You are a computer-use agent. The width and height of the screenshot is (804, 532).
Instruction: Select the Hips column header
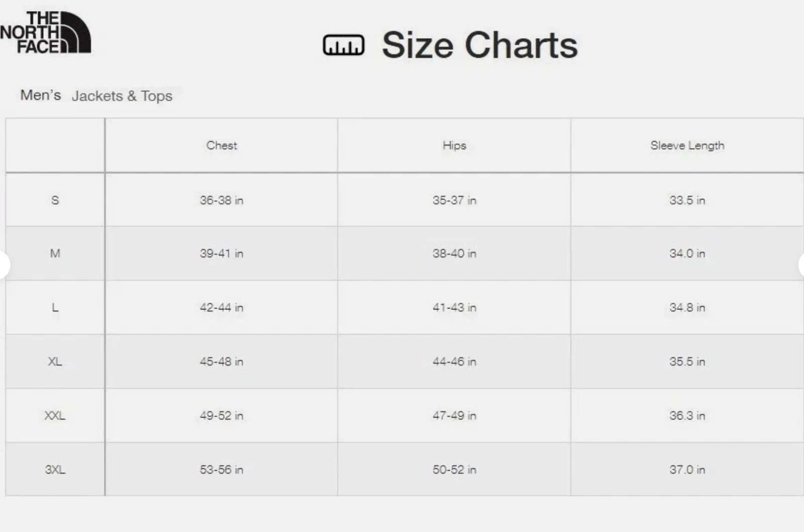454,146
